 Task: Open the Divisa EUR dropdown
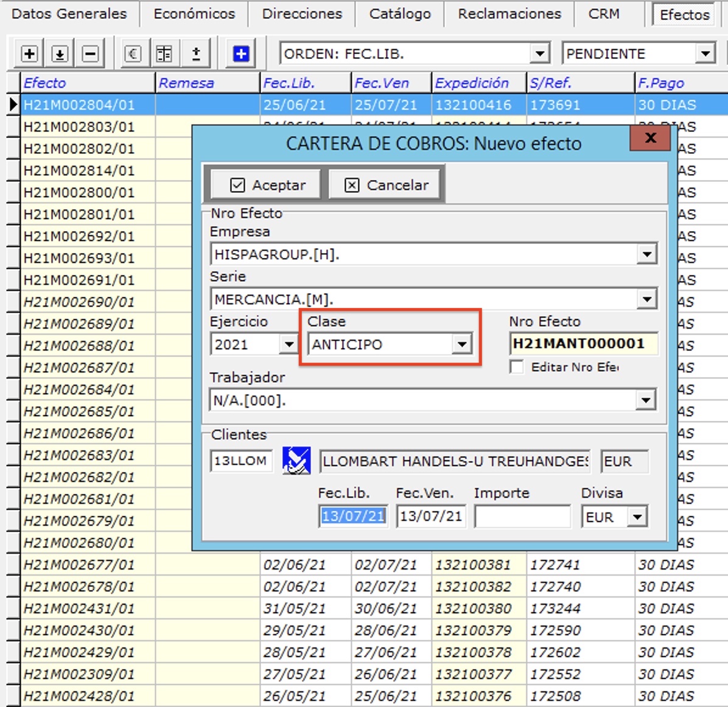637,517
